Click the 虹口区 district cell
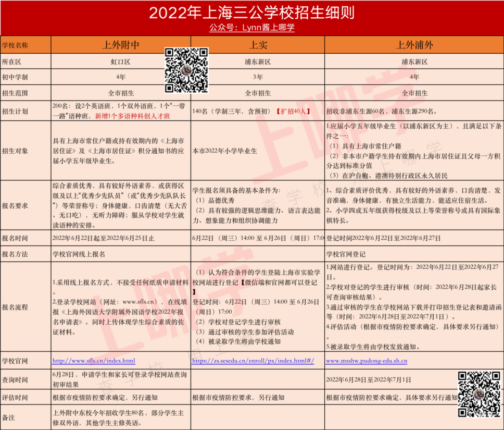The height and width of the screenshot is (430, 504). coord(120,62)
